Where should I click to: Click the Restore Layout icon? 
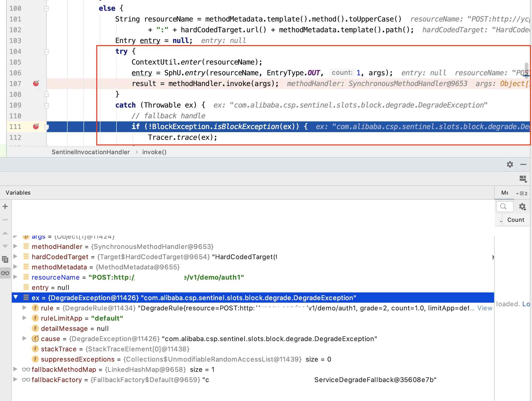coord(523,178)
